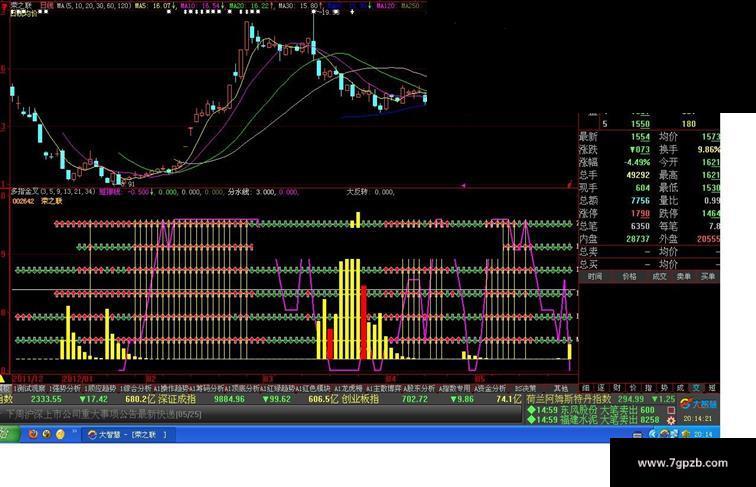This screenshot has width=756, height=487.
Task: Click the news ticker 下周沪深上市公司重大事项公告
Action: (x=104, y=414)
